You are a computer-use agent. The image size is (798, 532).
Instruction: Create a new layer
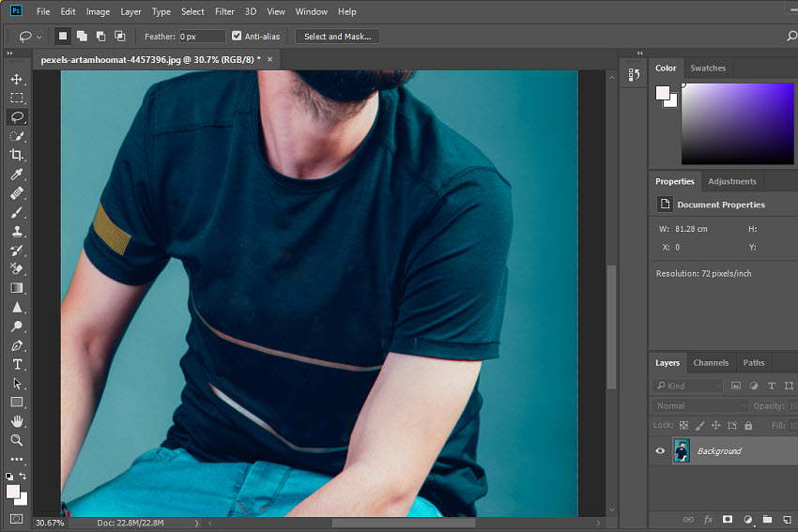(x=788, y=519)
